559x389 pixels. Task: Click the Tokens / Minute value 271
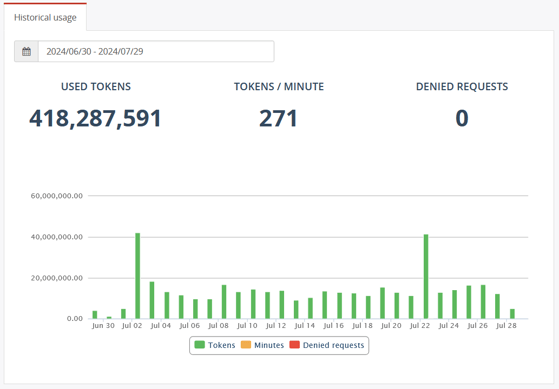click(x=278, y=118)
